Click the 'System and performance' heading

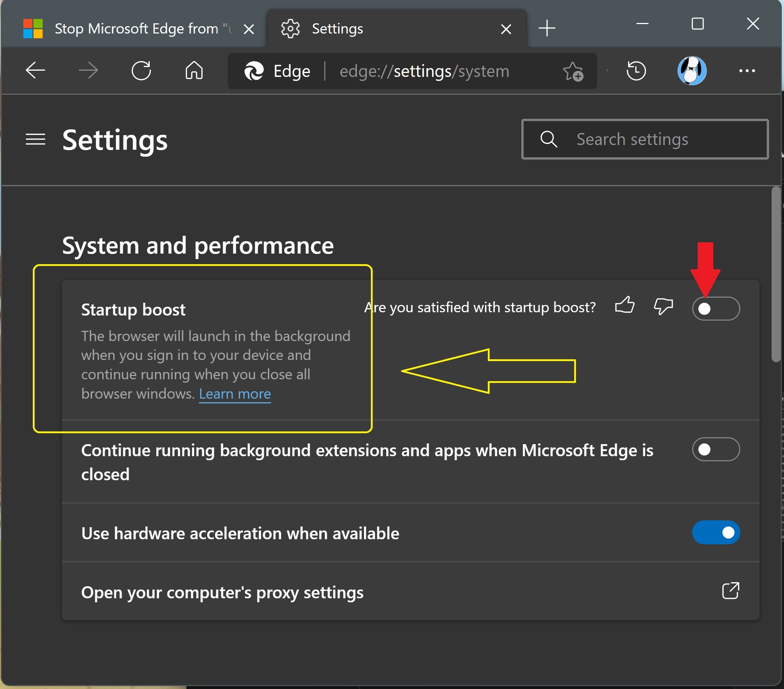point(198,246)
